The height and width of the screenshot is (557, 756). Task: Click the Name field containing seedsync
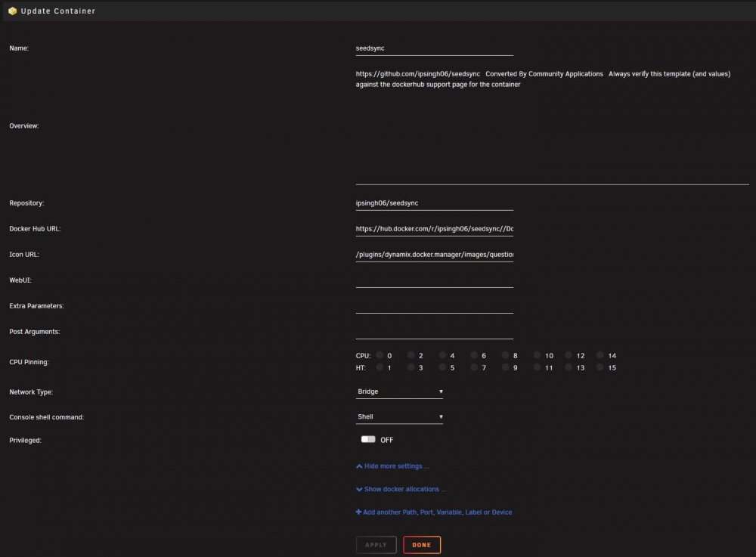click(x=435, y=48)
